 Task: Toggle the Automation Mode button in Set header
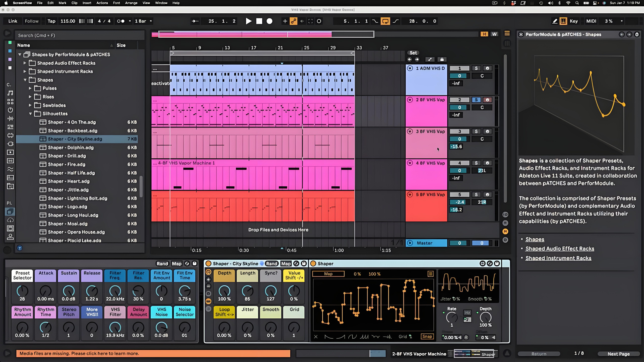[x=430, y=59]
